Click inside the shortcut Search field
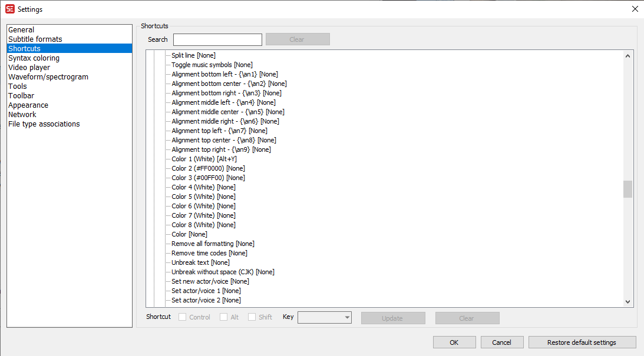This screenshot has width=644, height=356. coord(217,39)
